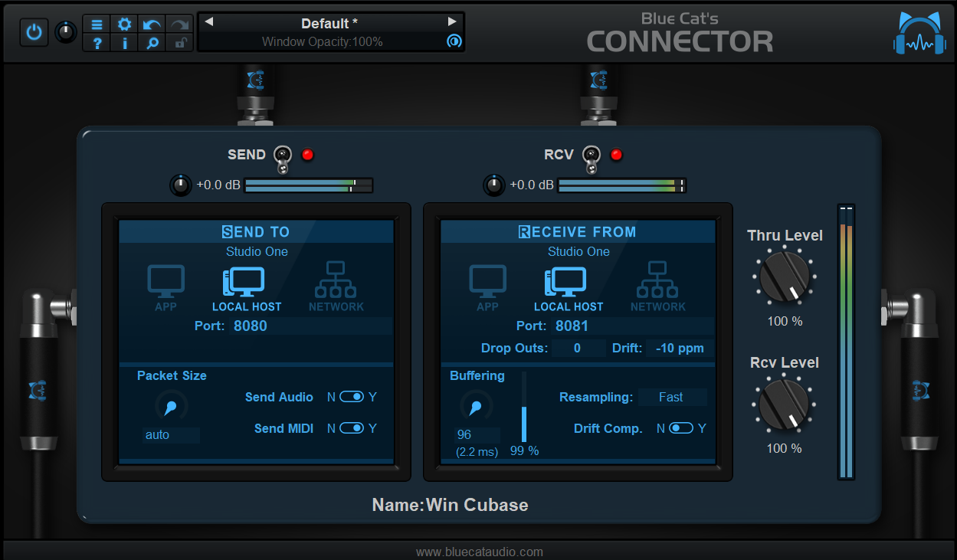Click the lock icon in toolbar

click(179, 44)
